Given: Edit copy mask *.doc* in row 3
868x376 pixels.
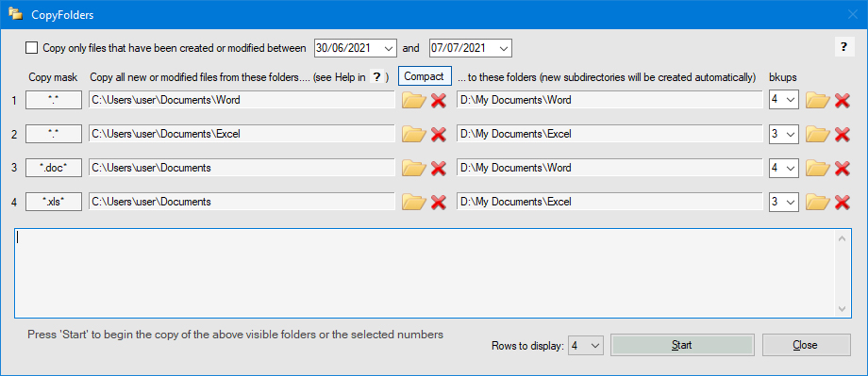Looking at the screenshot, I should pos(54,168).
